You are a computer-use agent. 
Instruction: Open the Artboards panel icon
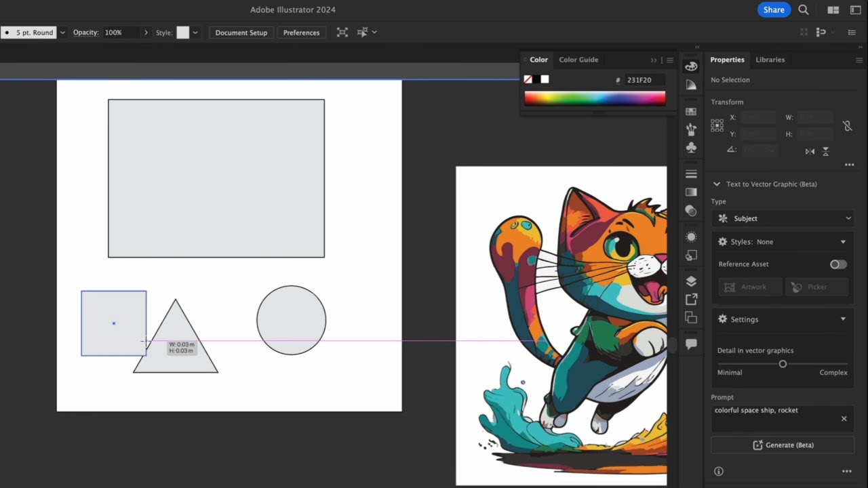(691, 317)
